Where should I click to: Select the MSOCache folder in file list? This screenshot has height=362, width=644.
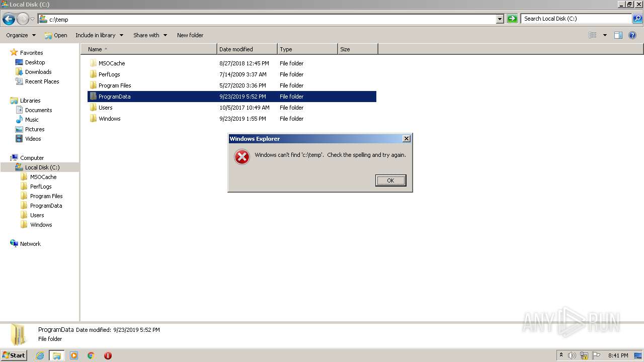(x=112, y=63)
